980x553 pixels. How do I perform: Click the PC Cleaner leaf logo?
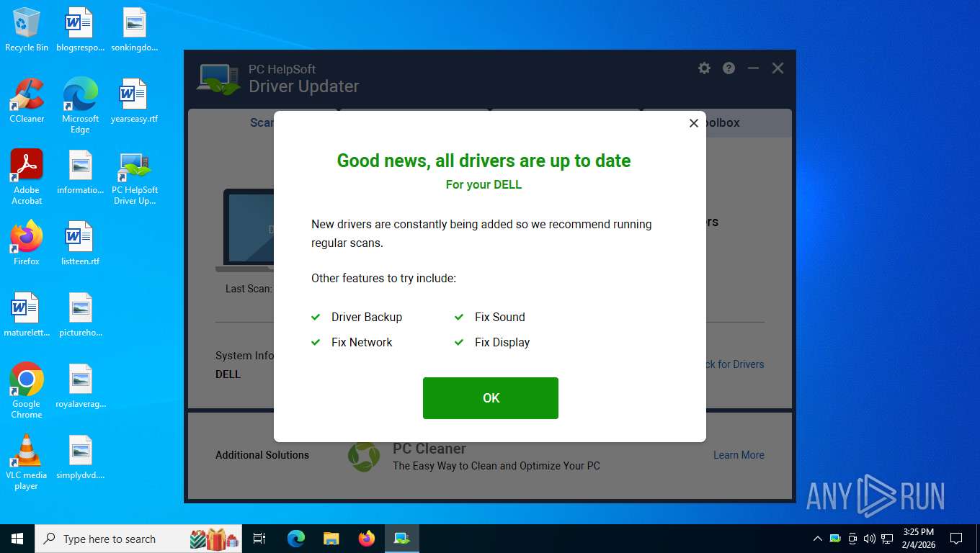point(364,457)
